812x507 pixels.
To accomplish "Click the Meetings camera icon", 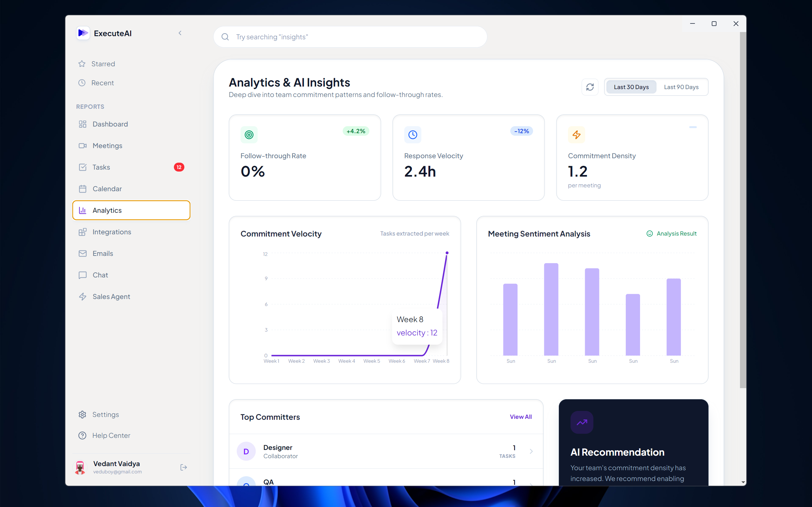I will click(x=83, y=146).
